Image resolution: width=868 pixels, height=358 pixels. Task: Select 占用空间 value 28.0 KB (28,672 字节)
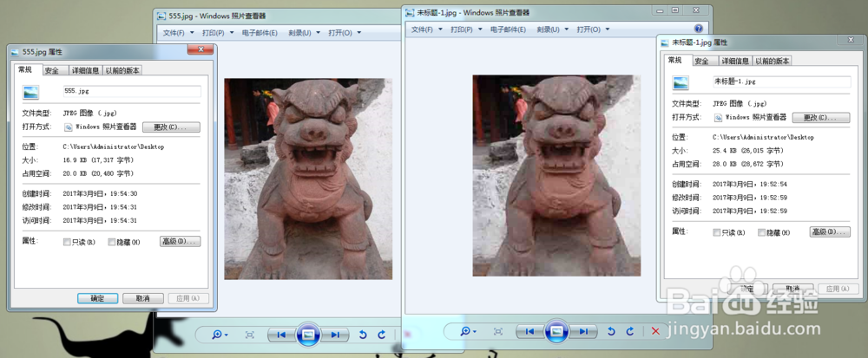pyautogui.click(x=748, y=164)
